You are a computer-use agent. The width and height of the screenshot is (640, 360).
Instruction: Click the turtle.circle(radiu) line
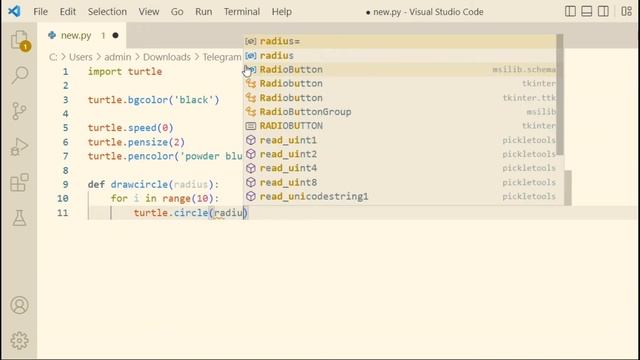(191, 213)
